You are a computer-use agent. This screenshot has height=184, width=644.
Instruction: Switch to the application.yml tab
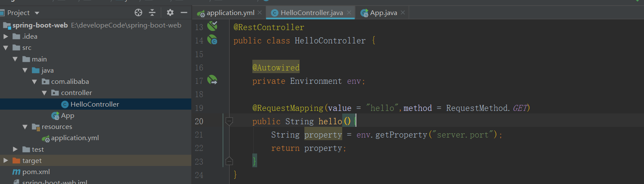[x=230, y=13]
